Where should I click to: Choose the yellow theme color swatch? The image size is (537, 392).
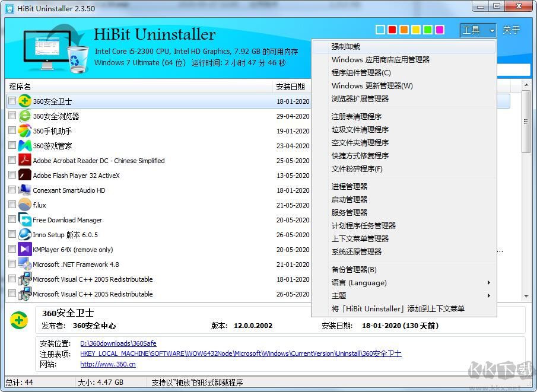pos(416,30)
